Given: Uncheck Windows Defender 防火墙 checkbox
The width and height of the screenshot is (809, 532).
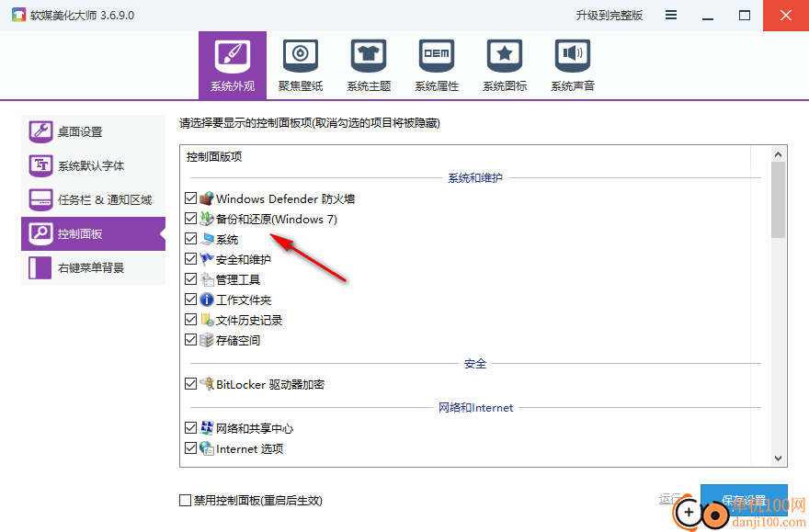Looking at the screenshot, I should click(x=190, y=198).
